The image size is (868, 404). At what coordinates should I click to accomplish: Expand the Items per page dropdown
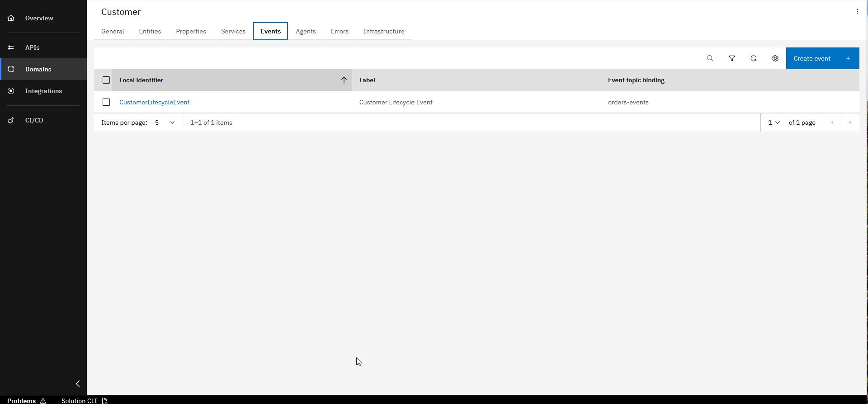click(x=165, y=122)
